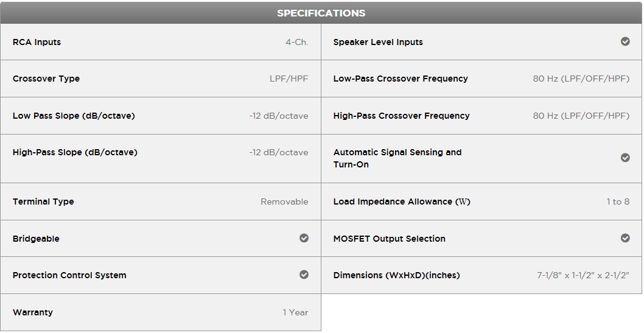Click the 4-Ch. value text
The height and width of the screenshot is (333, 644).
[x=297, y=42]
